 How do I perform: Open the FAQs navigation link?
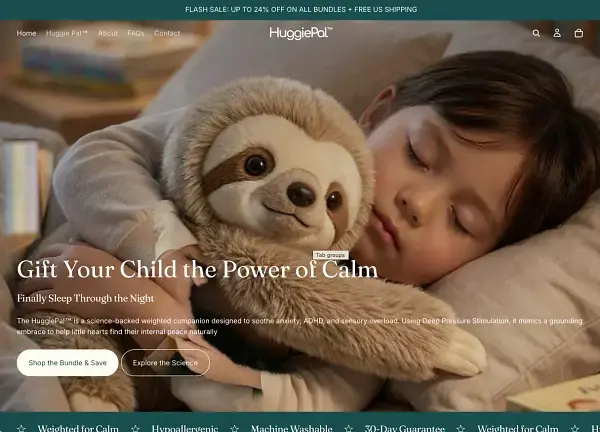coord(136,33)
